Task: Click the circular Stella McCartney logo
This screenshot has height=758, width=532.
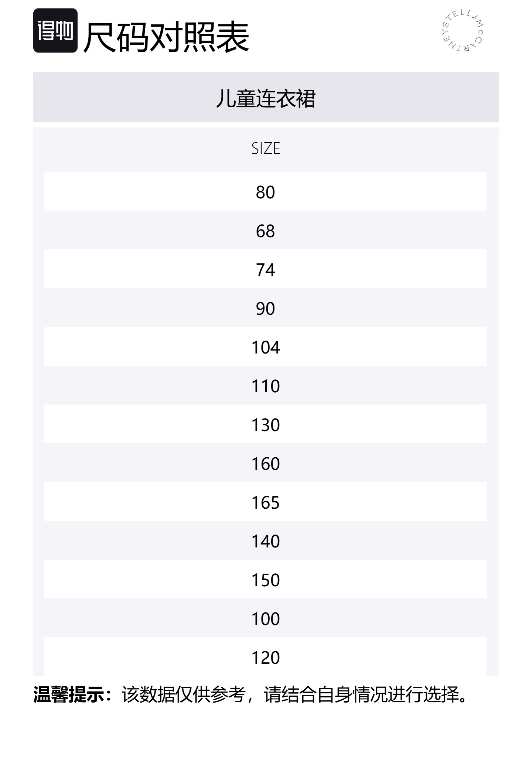Action: click(462, 31)
